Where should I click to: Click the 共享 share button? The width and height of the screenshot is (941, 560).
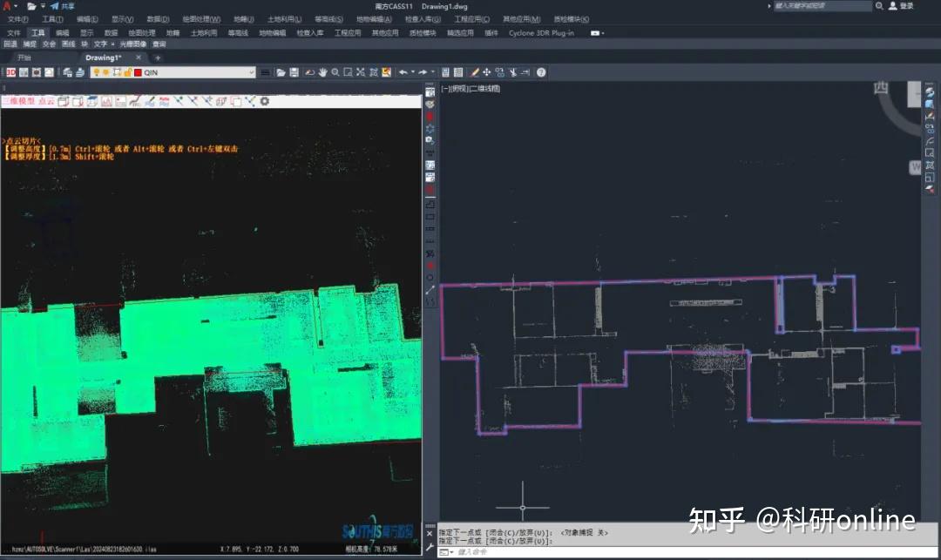tap(67, 6)
